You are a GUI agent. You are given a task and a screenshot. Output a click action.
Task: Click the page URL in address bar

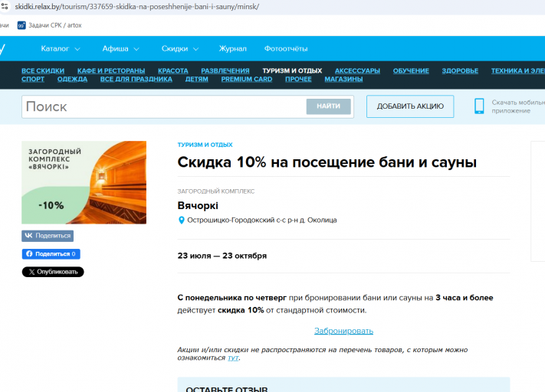point(137,7)
